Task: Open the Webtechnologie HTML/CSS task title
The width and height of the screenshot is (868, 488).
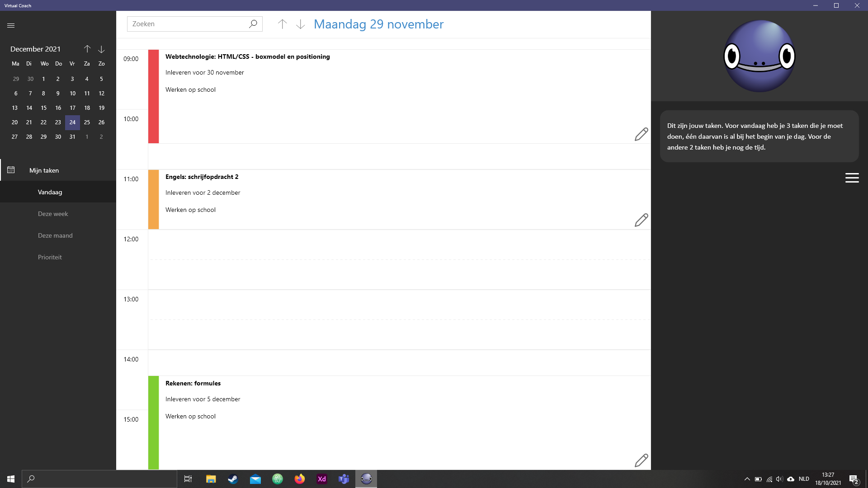Action: click(x=247, y=56)
